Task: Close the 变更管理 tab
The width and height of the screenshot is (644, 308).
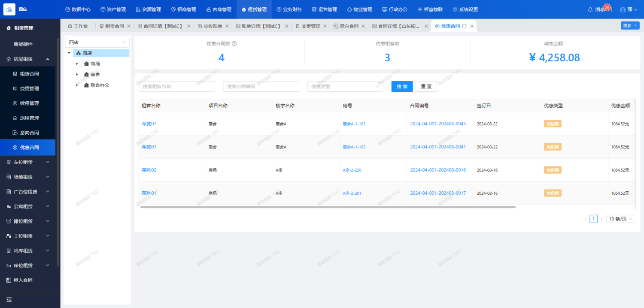Action: [325, 26]
